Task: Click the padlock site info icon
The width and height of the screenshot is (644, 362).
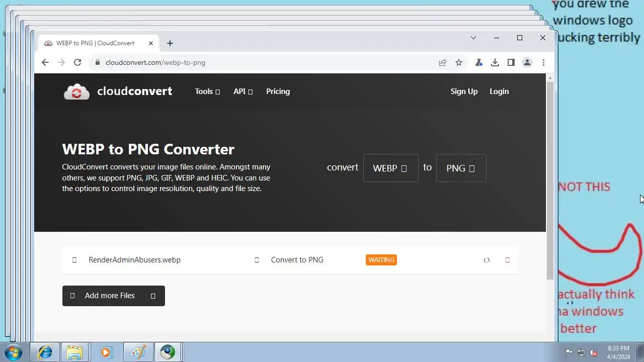Action: tap(97, 62)
